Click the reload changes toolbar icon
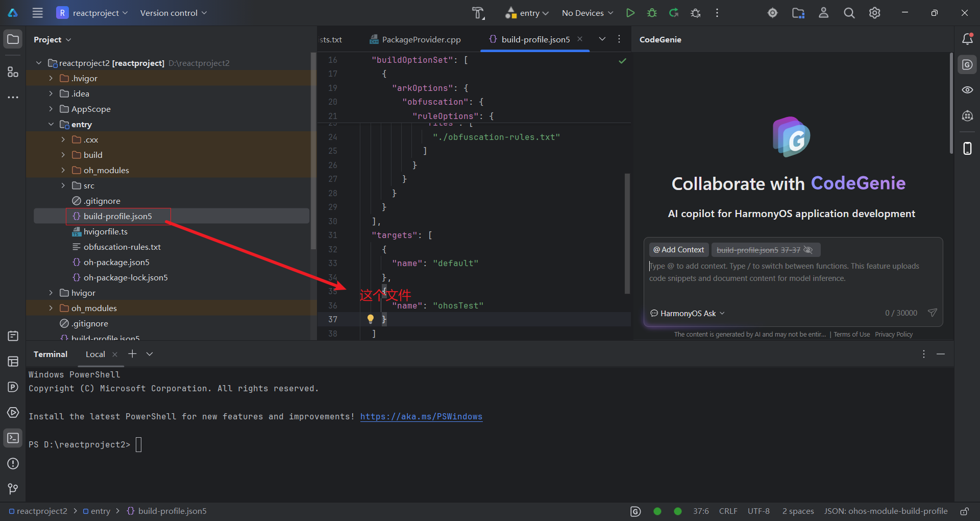 (674, 13)
